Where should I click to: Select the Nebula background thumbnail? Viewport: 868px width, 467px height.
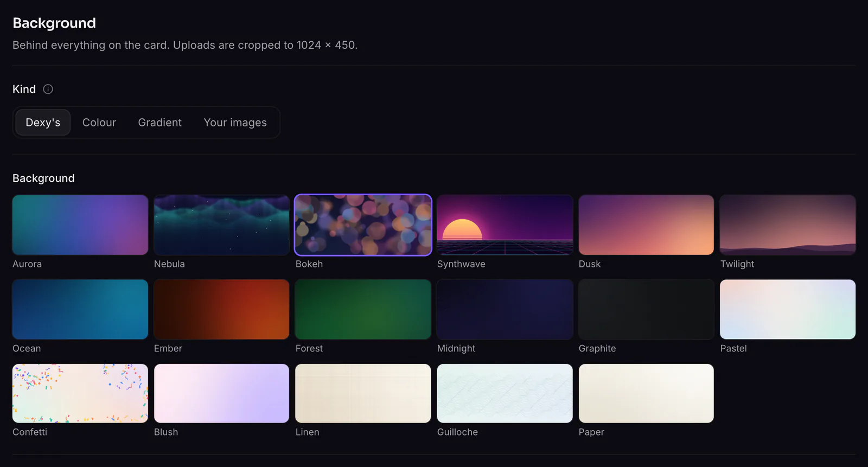click(221, 225)
